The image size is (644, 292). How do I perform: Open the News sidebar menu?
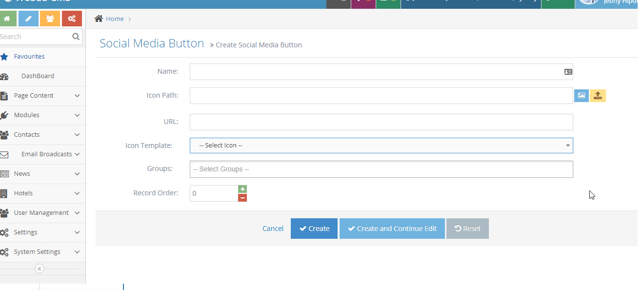coord(22,173)
